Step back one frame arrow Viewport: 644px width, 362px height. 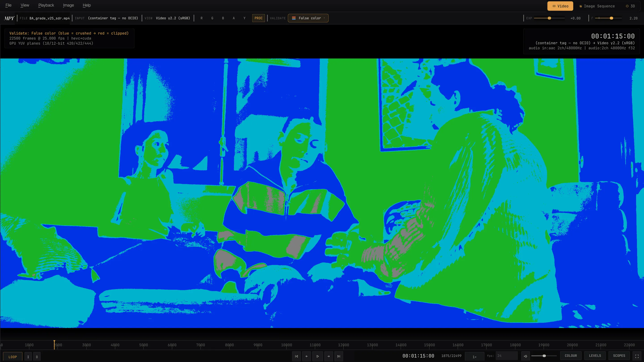(x=307, y=356)
